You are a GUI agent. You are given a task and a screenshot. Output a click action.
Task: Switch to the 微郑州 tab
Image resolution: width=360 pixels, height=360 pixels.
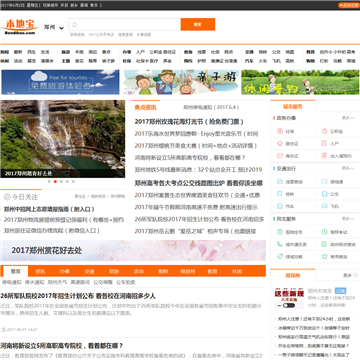click(x=293, y=275)
